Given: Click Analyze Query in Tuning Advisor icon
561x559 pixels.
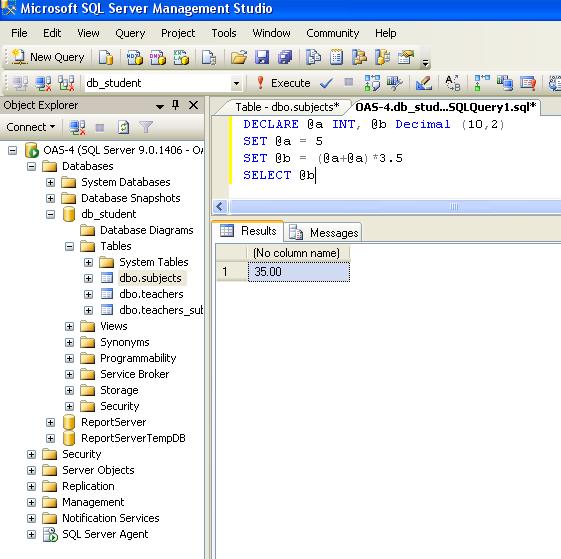Looking at the screenshot, I should click(x=395, y=83).
